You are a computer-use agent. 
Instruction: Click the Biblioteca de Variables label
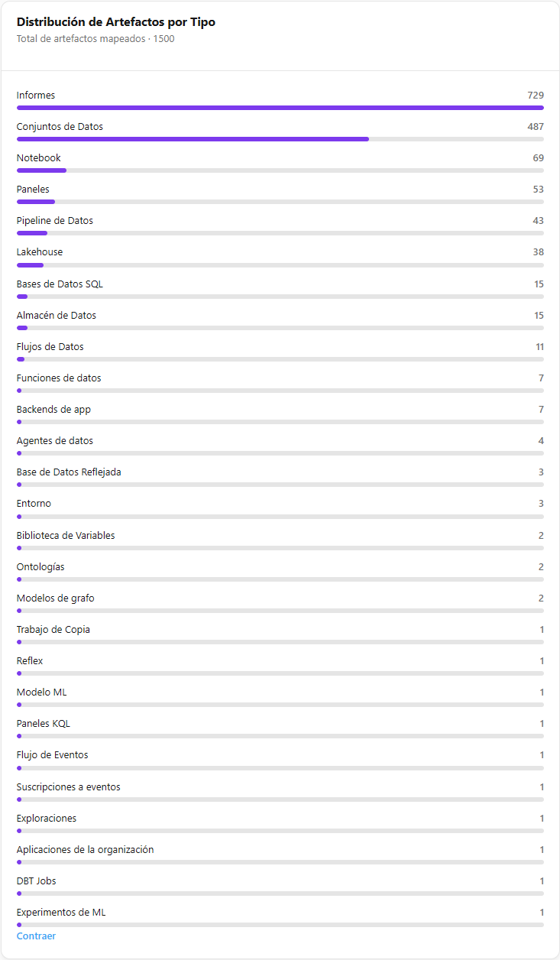coord(66,536)
